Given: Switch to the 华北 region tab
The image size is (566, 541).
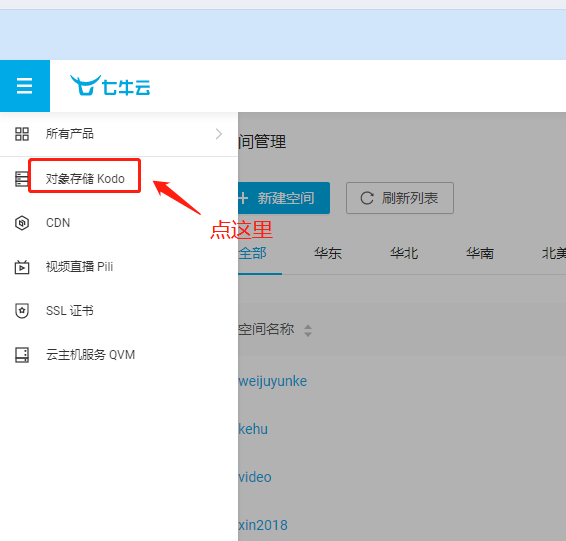Looking at the screenshot, I should tap(404, 253).
